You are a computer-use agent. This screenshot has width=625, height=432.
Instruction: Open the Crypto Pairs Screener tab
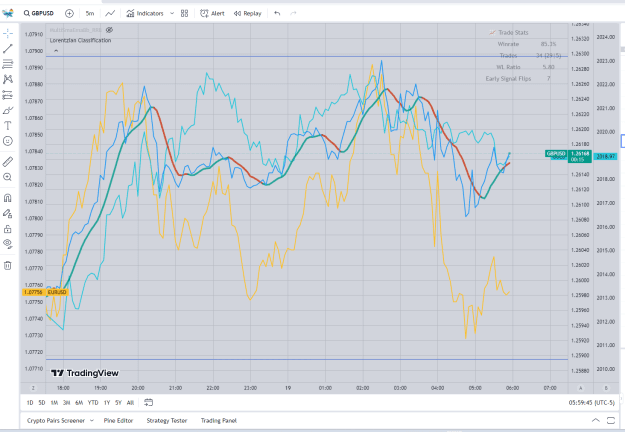coord(56,420)
